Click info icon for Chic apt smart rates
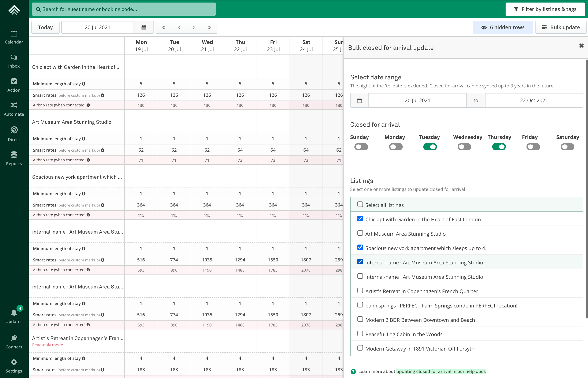 (103, 95)
